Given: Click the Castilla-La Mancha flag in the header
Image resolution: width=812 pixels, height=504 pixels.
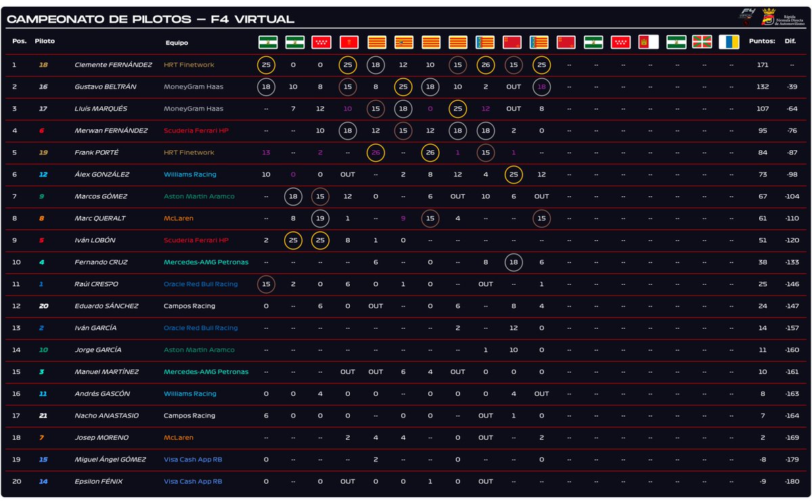Looking at the screenshot, I should [x=648, y=42].
